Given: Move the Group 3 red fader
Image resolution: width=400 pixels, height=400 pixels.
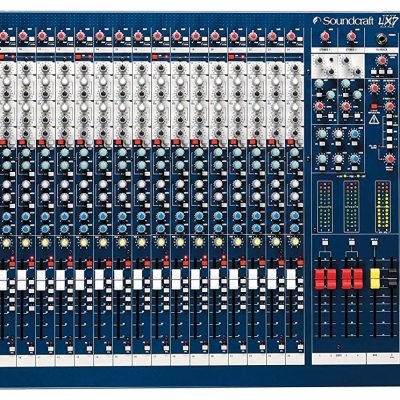Looking at the screenshot, I should 346,279.
